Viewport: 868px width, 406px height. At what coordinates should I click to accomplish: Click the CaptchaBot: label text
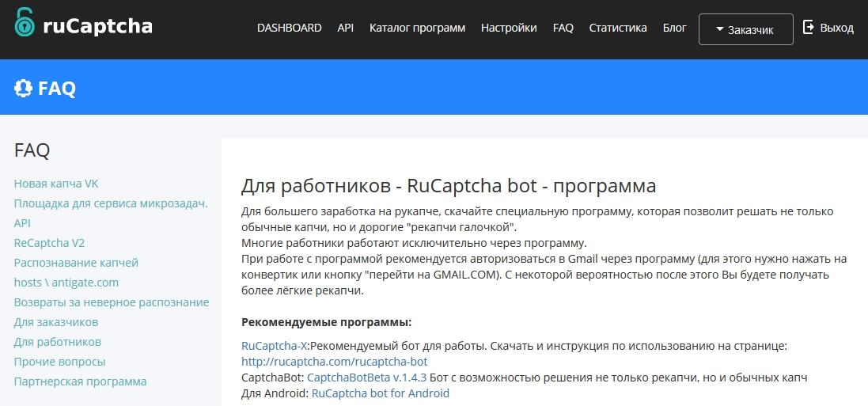click(273, 378)
